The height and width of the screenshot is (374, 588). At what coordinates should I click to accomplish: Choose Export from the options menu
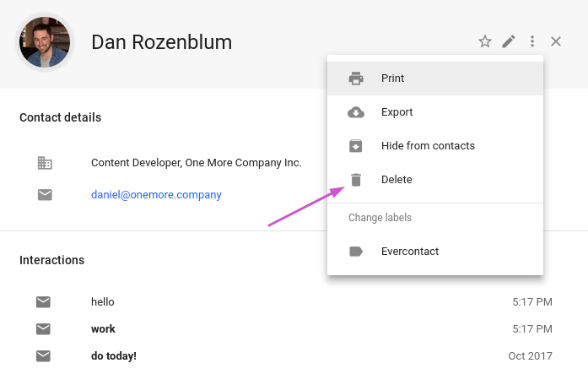435,112
